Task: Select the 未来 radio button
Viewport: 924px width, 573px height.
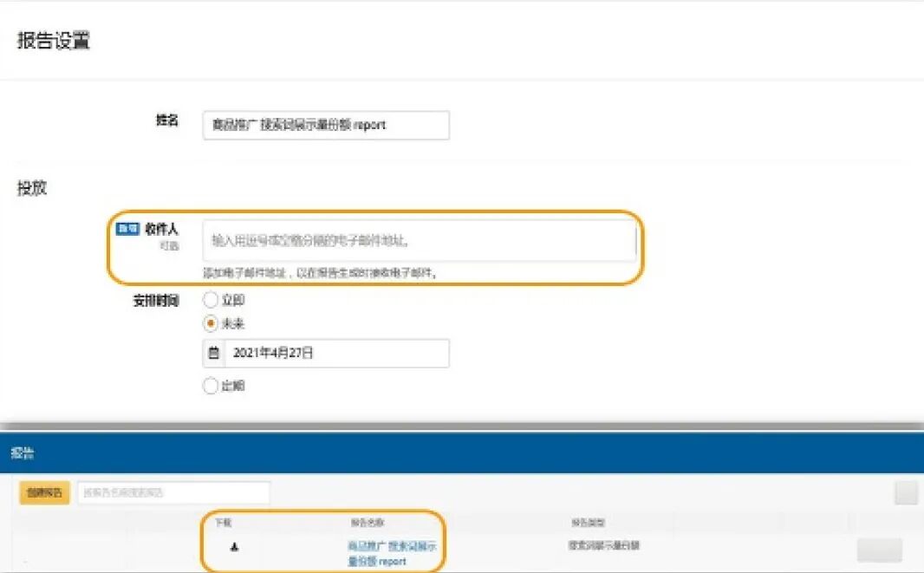Action: coord(211,323)
